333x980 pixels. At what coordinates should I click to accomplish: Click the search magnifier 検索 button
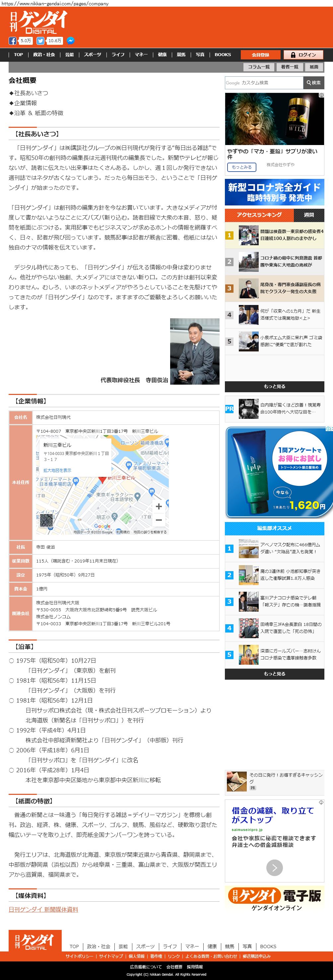[x=314, y=83]
